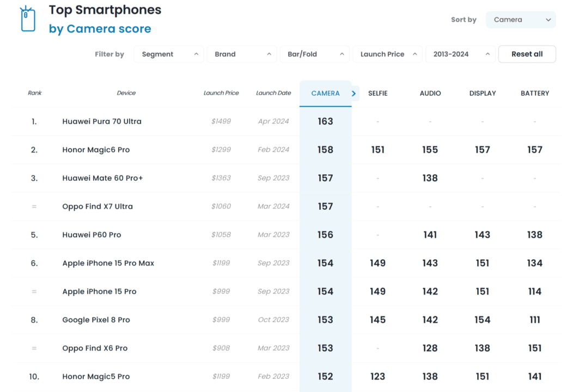Viewport: 573px width, 392px height.
Task: Expand the Brand filter
Action: tap(241, 54)
